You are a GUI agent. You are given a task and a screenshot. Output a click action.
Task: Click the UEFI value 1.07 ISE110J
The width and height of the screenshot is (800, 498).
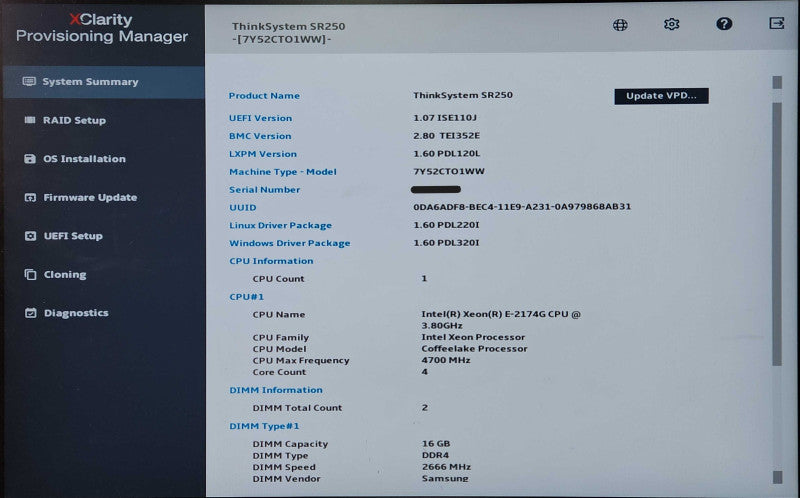click(445, 117)
